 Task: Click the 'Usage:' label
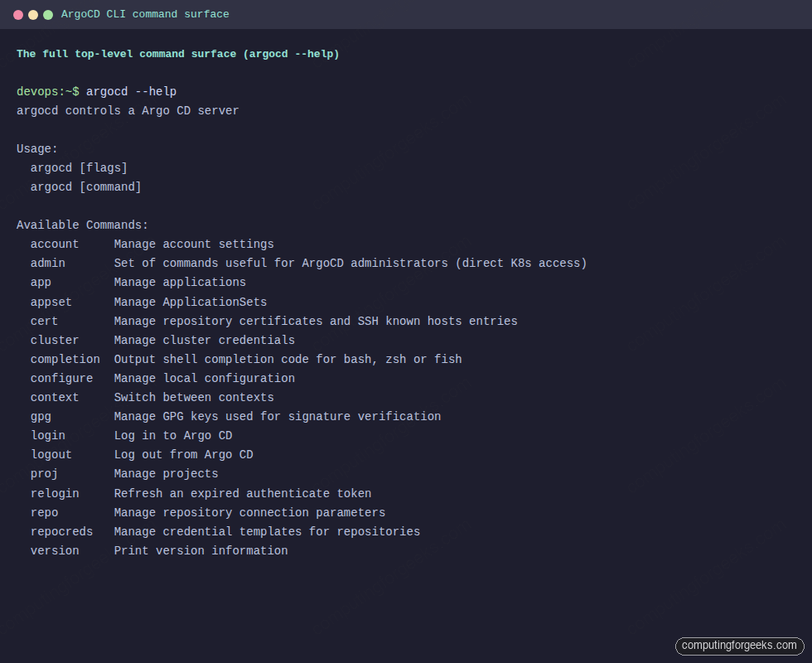37,149
